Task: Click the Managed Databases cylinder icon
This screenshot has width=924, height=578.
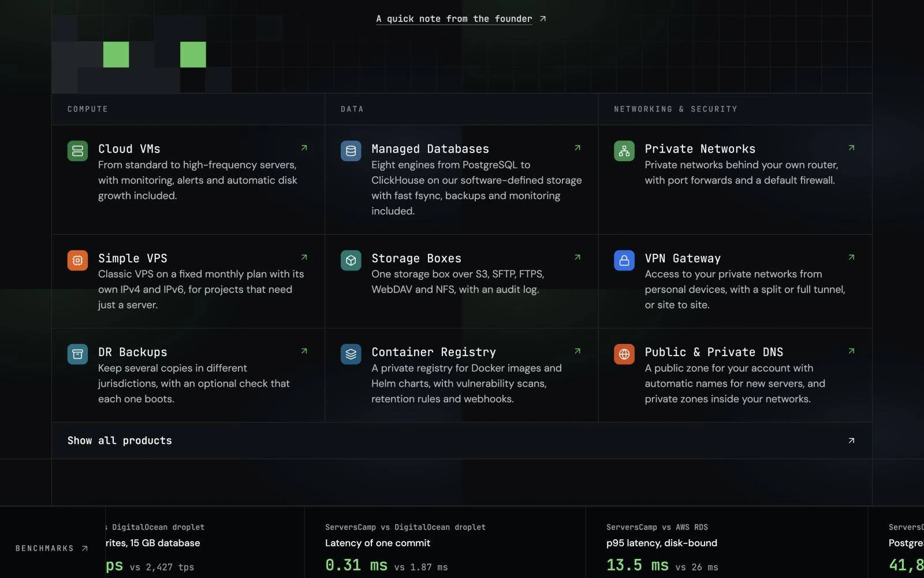Action: pos(351,151)
